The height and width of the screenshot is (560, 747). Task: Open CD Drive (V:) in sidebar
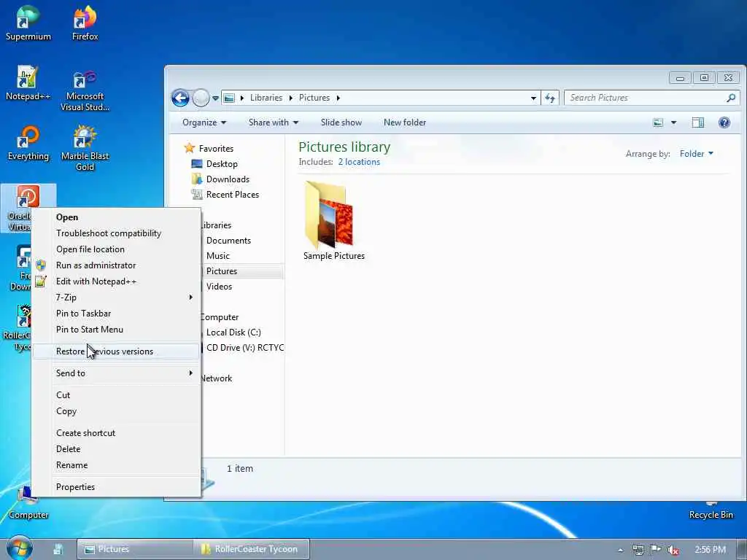click(x=245, y=348)
